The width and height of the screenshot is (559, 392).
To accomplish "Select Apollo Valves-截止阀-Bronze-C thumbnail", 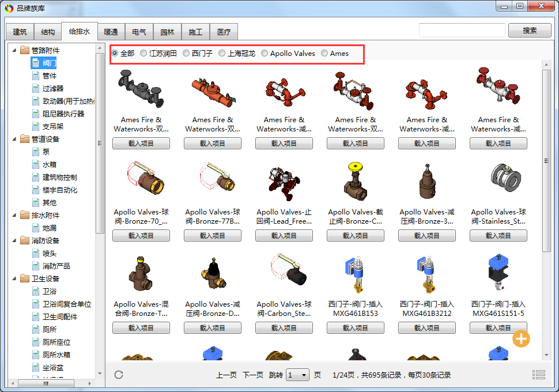I will pyautogui.click(x=356, y=181).
